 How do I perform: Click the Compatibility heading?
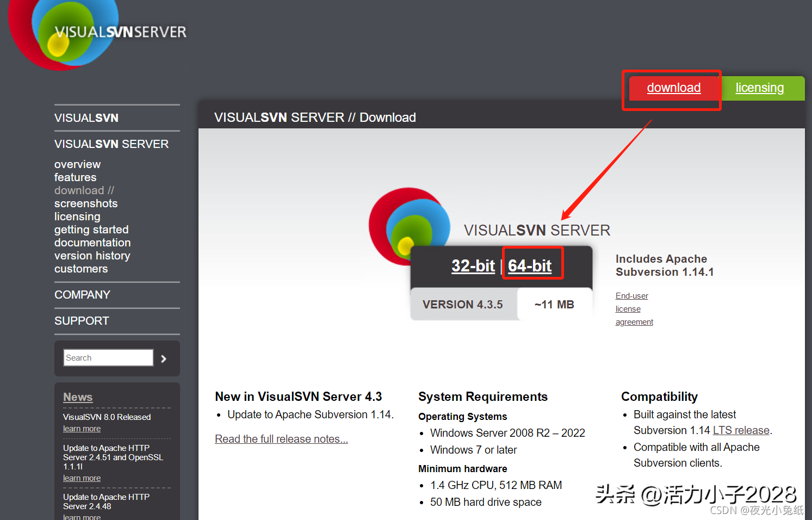click(x=659, y=397)
